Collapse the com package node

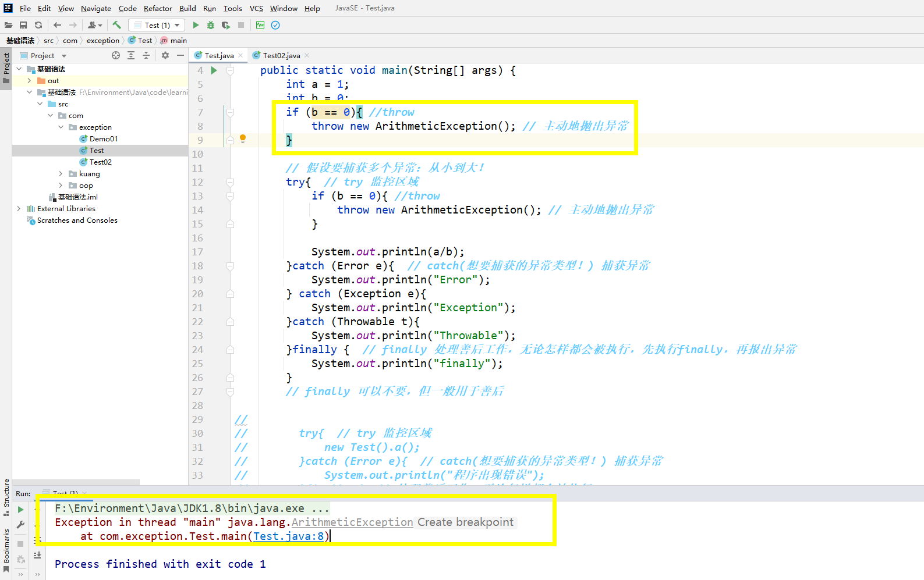50,116
